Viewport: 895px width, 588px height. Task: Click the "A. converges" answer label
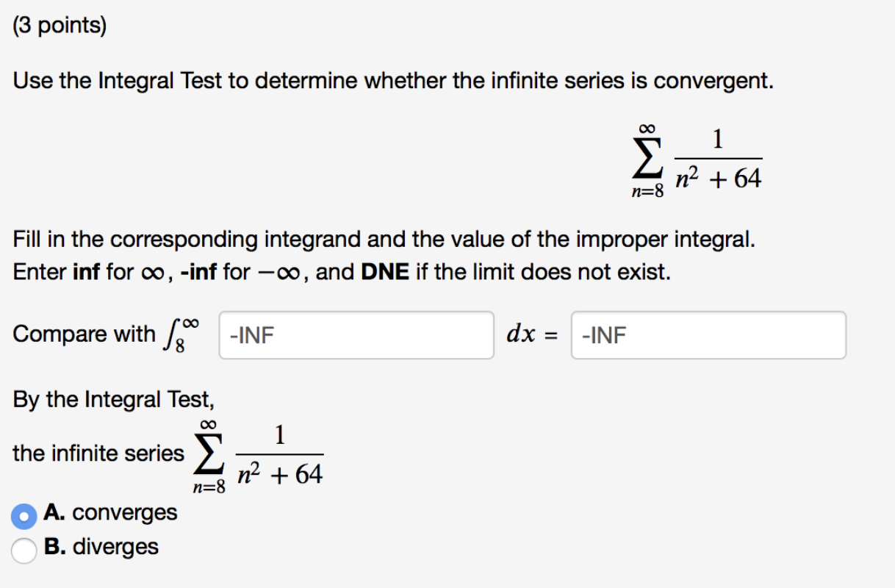pos(110,512)
